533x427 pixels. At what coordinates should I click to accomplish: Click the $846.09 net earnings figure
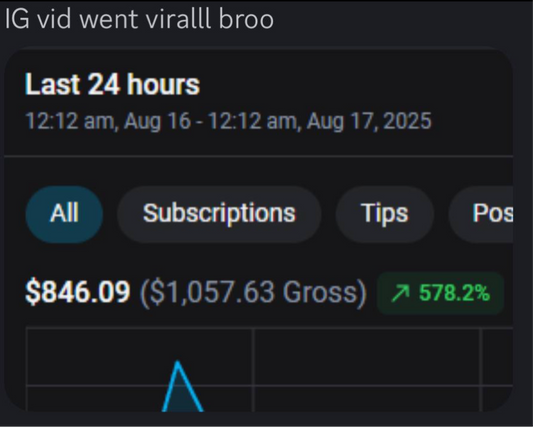78,292
